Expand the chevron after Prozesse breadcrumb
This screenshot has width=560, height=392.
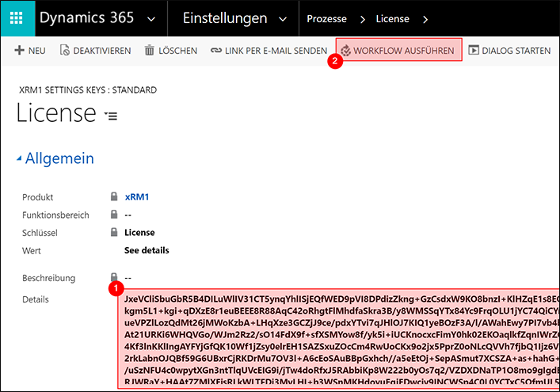click(363, 19)
